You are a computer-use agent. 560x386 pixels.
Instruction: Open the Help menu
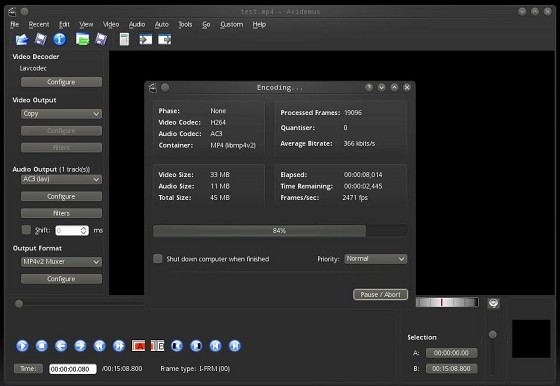coord(259,24)
